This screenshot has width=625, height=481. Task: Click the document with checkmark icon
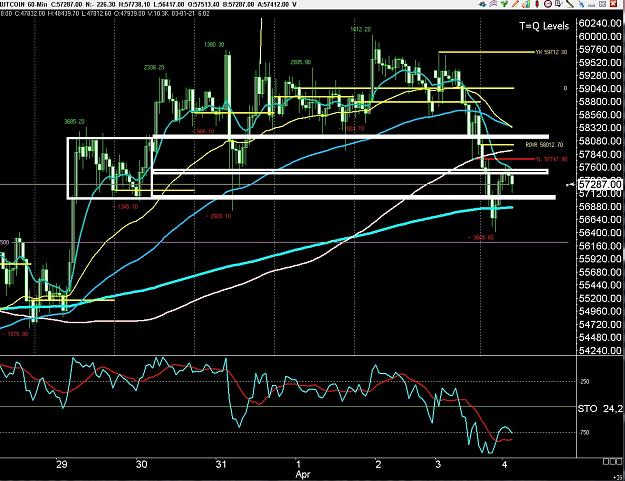coord(559,4)
